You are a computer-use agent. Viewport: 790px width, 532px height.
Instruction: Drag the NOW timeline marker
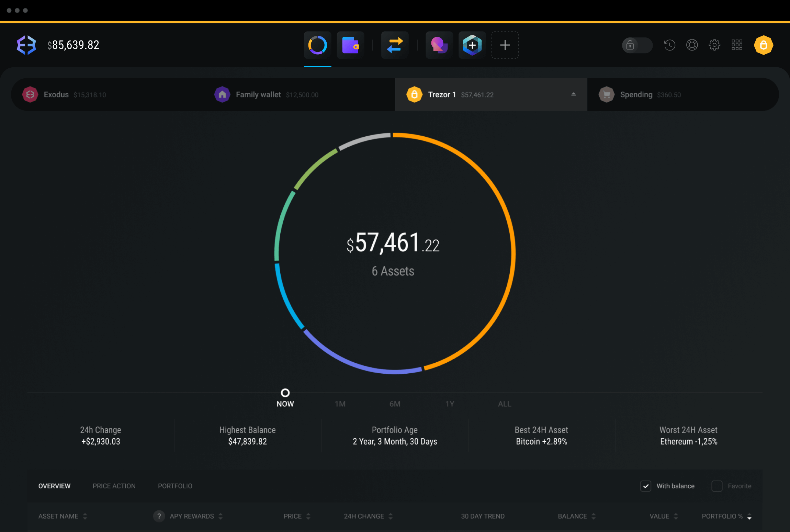(x=285, y=393)
